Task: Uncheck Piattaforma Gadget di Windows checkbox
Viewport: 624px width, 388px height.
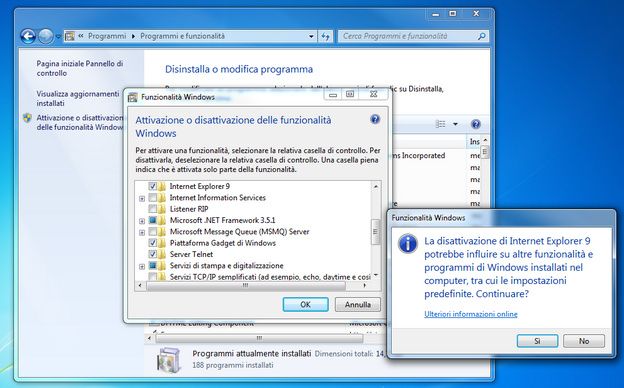Action: (x=152, y=243)
